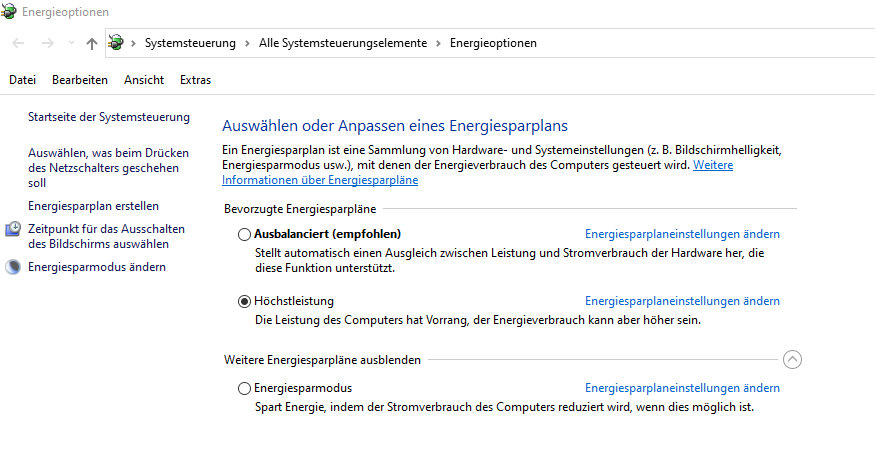Click the moon icon beside Energiesparmodus ändern

pyautogui.click(x=13, y=267)
